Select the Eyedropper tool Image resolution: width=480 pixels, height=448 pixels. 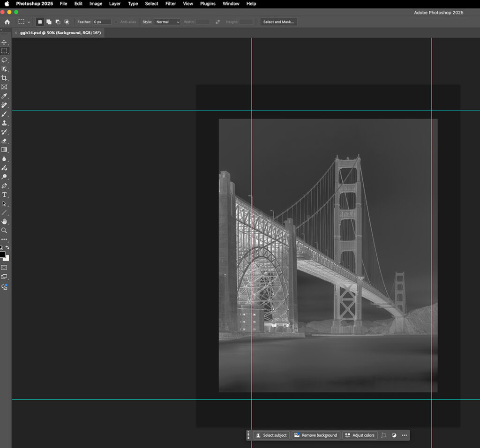coord(5,96)
